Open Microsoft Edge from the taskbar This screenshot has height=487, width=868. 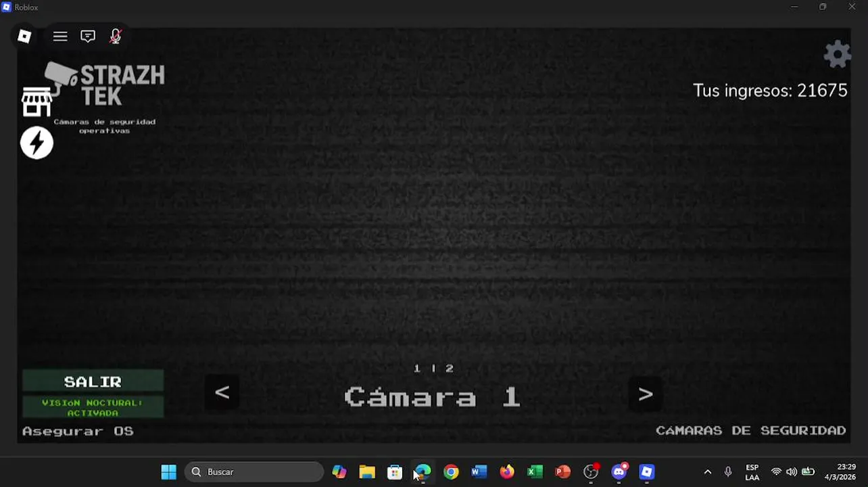click(423, 472)
